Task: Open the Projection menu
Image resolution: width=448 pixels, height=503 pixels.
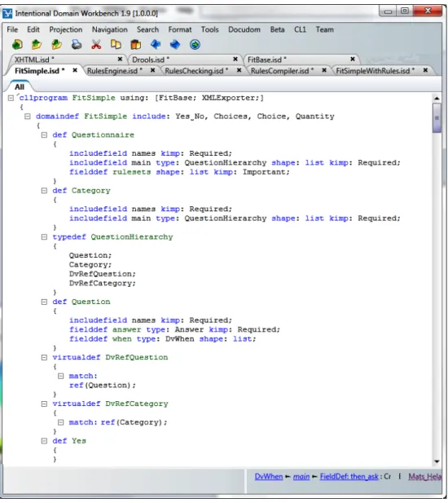Action: coord(66,29)
